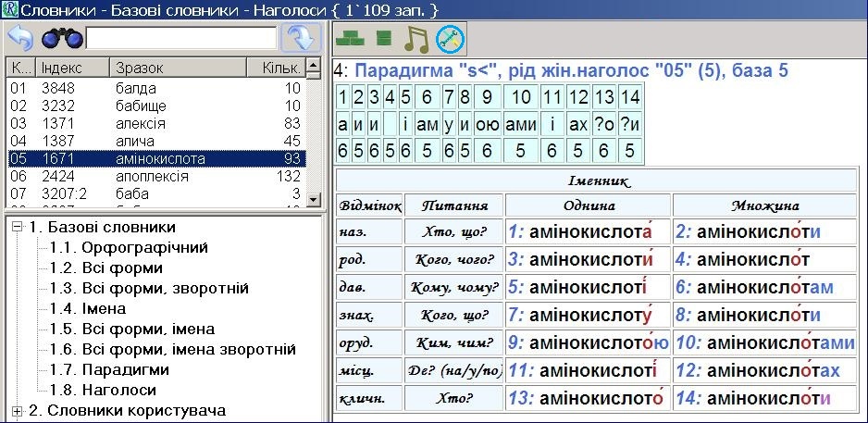The image size is (868, 423).
Task: Open 1.4. Імена dictionary
Action: [x=88, y=308]
